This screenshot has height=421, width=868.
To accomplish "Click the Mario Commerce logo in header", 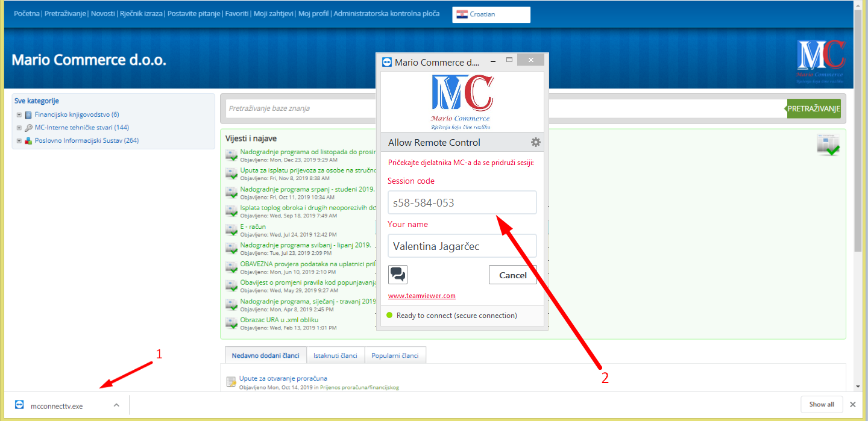I will (820, 61).
